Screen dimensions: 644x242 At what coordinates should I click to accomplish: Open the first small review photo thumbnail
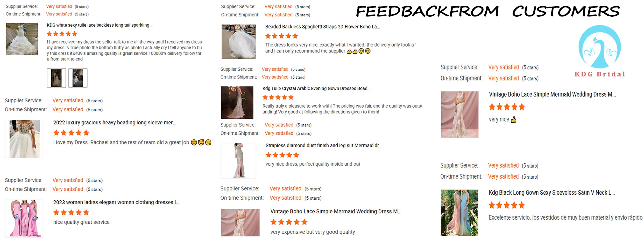[57, 78]
